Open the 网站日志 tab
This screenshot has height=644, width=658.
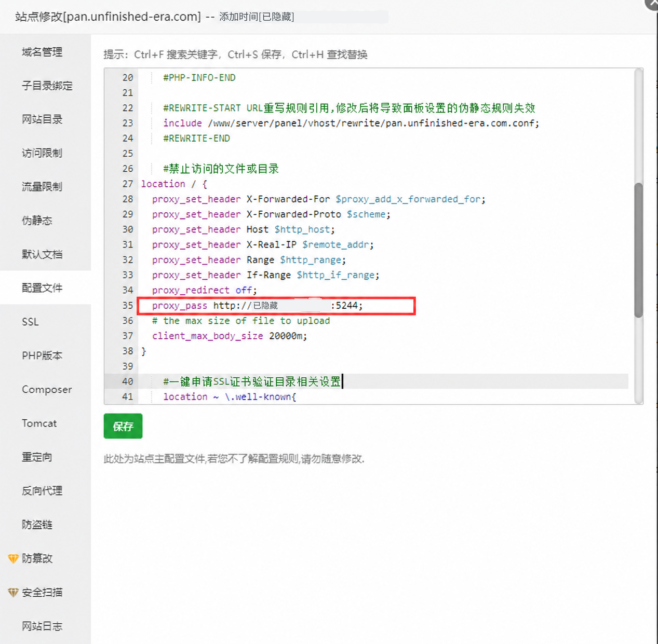coord(45,626)
